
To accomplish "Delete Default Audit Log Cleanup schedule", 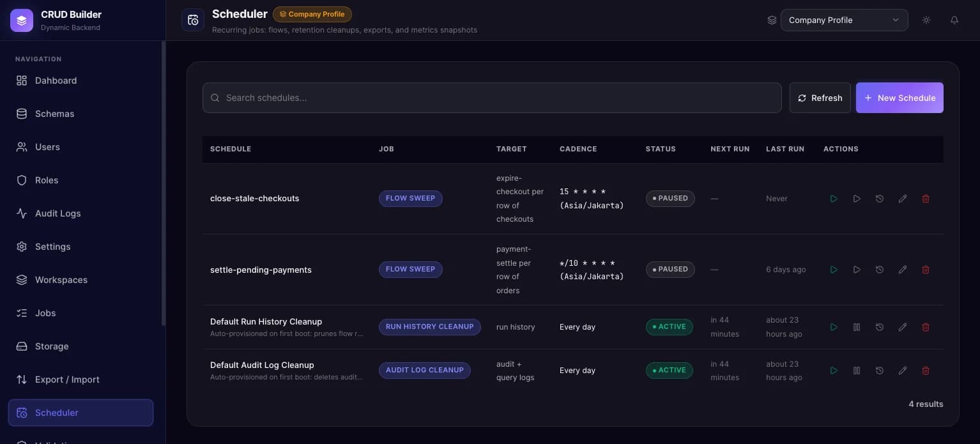I will (x=926, y=371).
